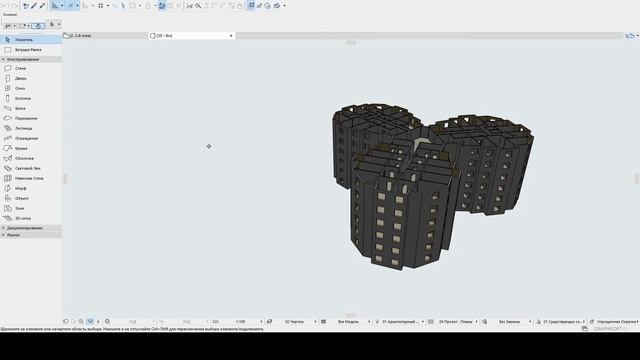Select the Zone (Зона) tool
Screen dimensions: 640x360
pos(31,208)
